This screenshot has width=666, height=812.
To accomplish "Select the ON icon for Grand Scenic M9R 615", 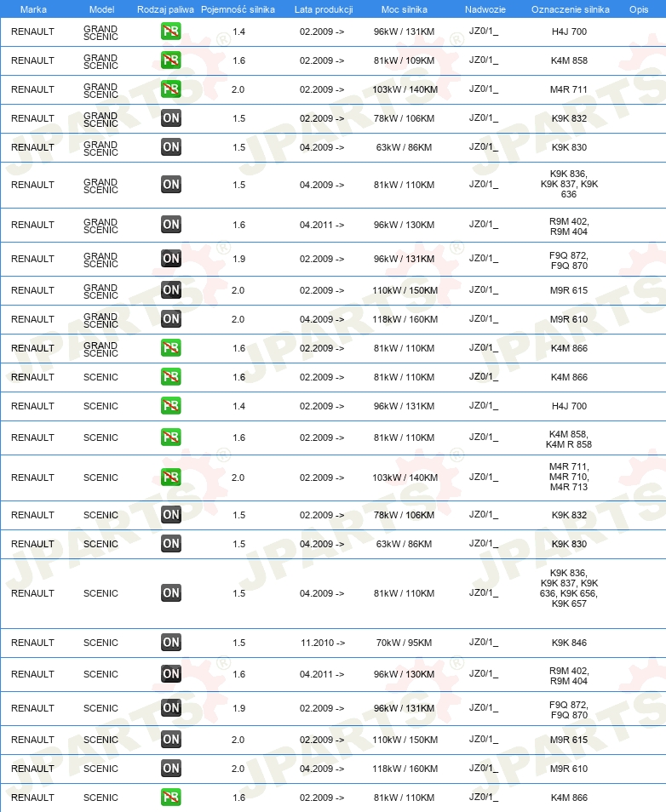I will pos(171,290).
